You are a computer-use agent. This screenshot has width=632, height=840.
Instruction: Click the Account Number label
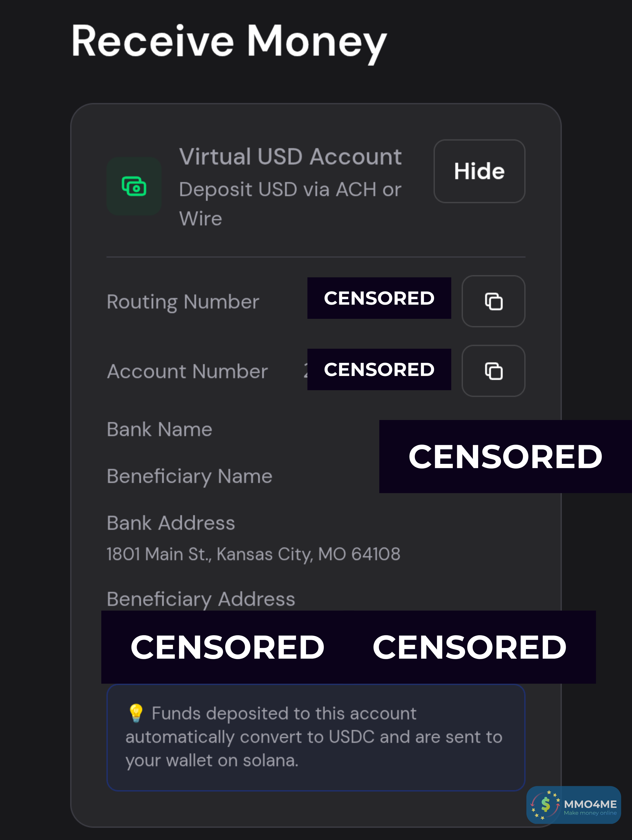(x=187, y=371)
